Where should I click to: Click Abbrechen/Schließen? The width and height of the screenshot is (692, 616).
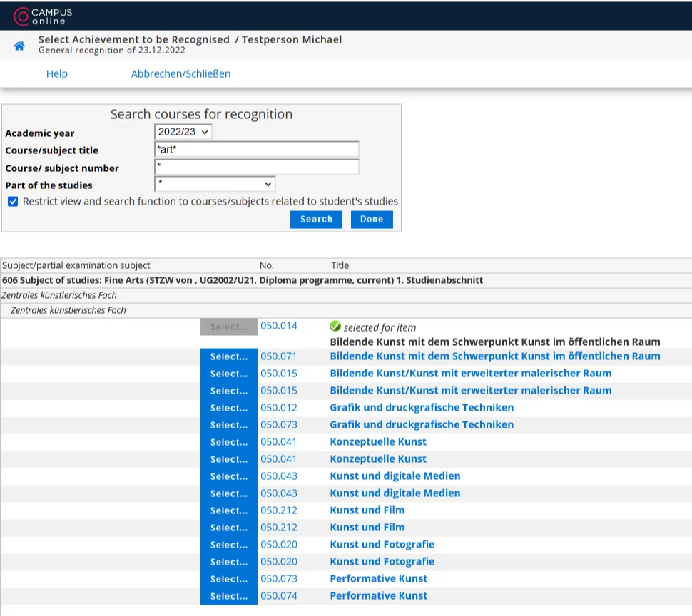tap(180, 73)
